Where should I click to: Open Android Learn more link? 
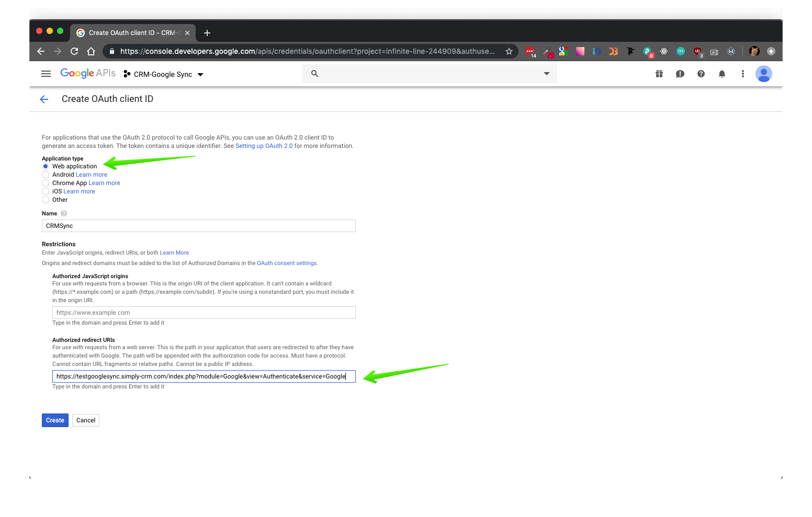(x=92, y=175)
